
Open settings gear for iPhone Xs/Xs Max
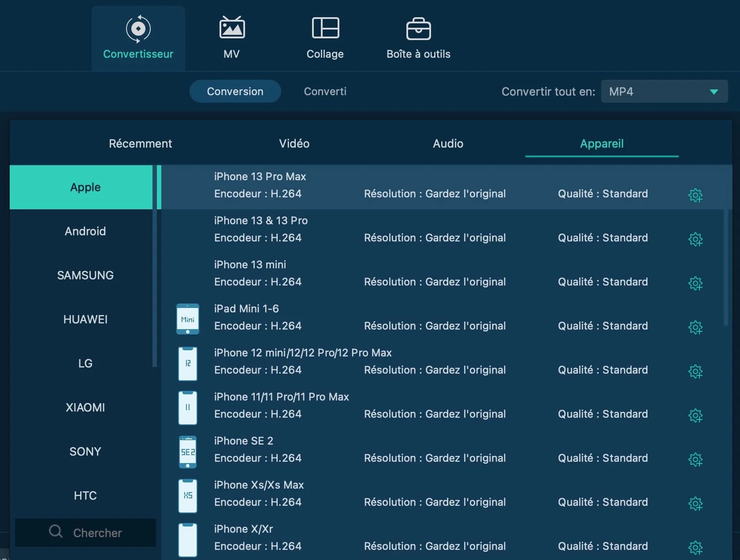(695, 504)
